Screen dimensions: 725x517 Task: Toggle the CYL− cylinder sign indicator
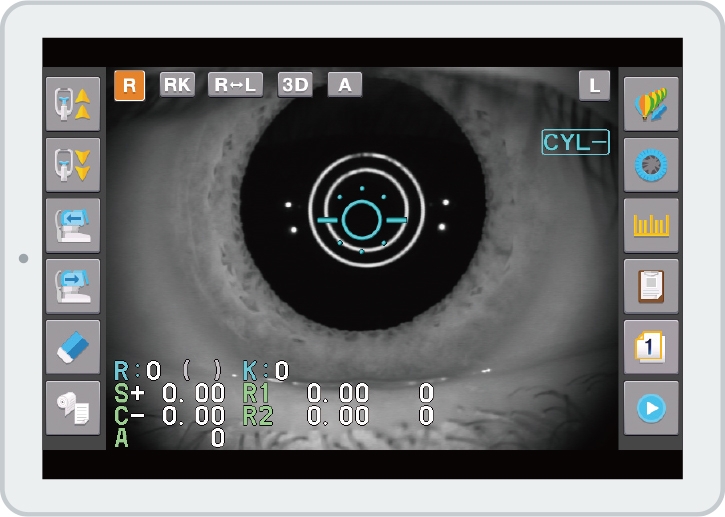click(575, 142)
